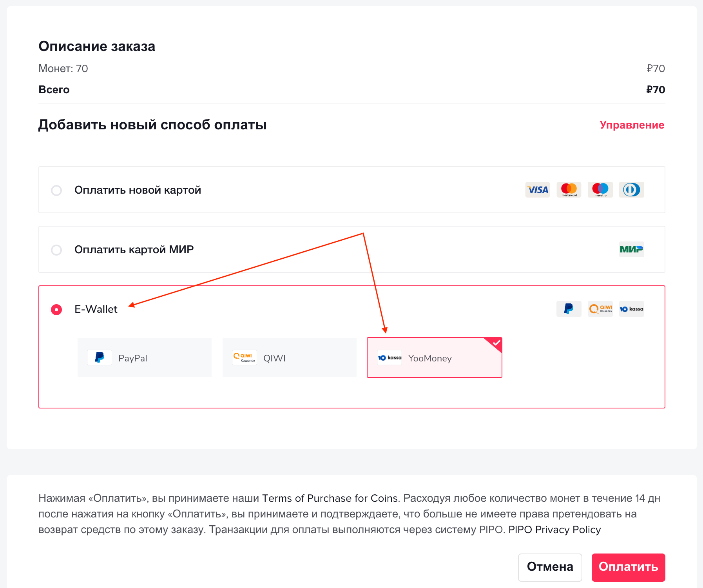Open the PIPO Privacy Policy link
Viewport: 703px width, 588px height.
(x=554, y=530)
